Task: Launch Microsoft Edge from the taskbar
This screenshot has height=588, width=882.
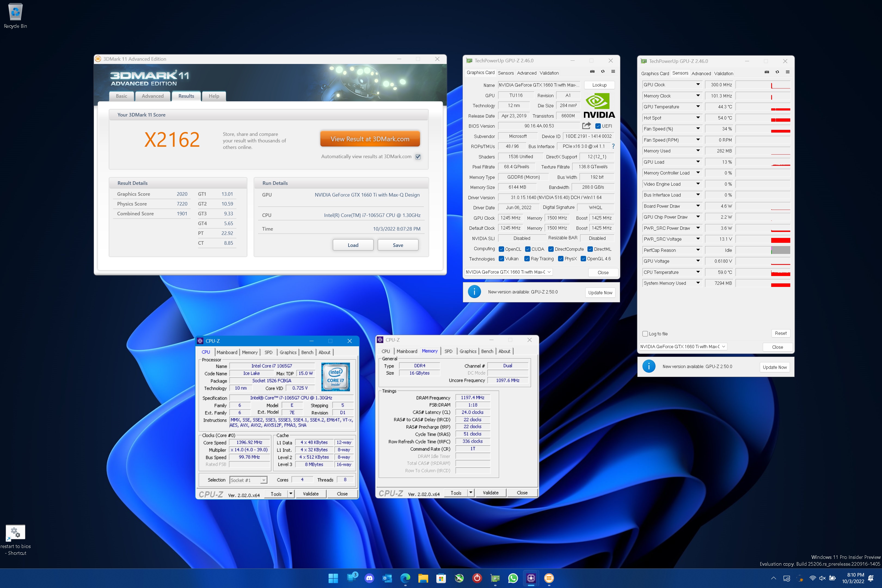Action: [405, 578]
